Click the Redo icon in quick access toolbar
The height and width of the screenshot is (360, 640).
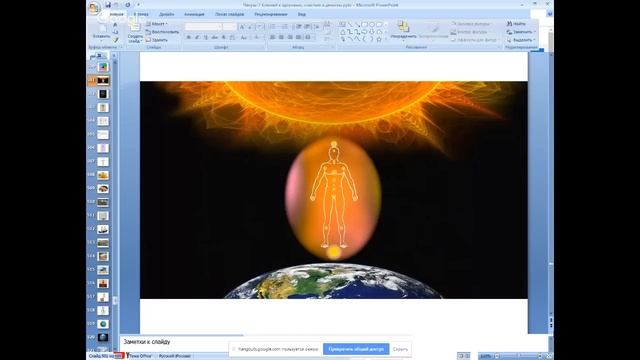point(127,5)
